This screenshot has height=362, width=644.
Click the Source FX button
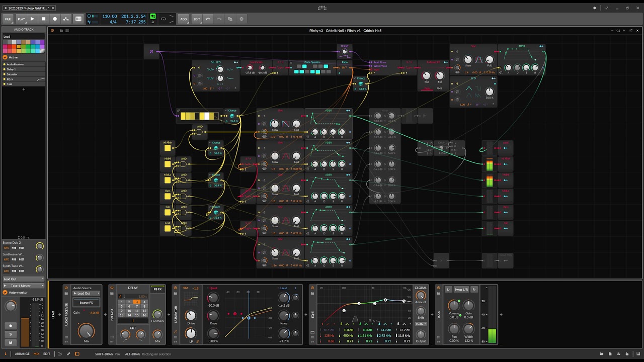point(86,303)
